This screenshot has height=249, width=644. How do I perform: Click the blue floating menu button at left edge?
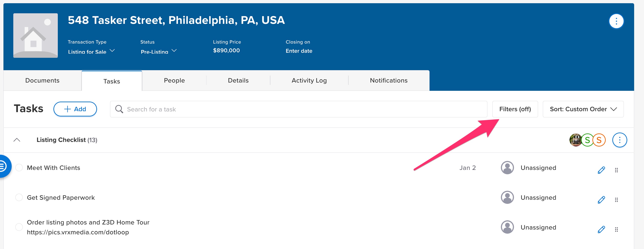pos(3,166)
